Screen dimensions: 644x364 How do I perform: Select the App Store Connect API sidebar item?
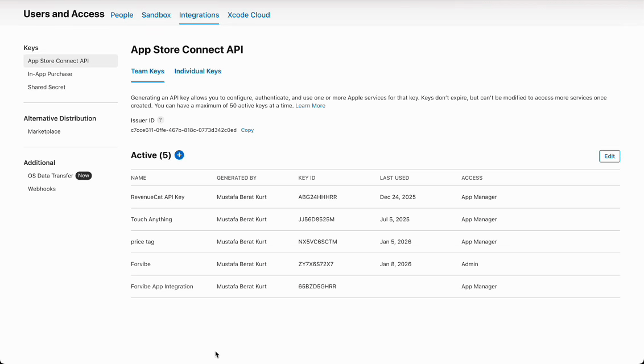click(x=57, y=60)
